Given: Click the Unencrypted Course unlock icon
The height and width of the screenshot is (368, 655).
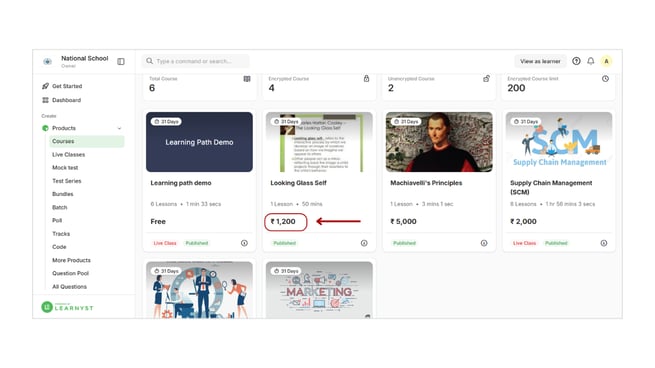Looking at the screenshot, I should point(486,79).
